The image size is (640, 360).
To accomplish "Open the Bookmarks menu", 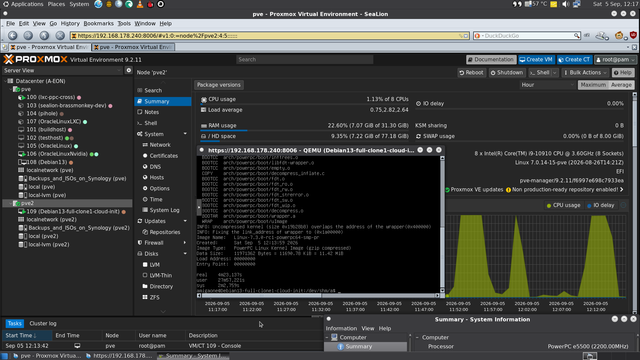I will (x=98, y=23).
